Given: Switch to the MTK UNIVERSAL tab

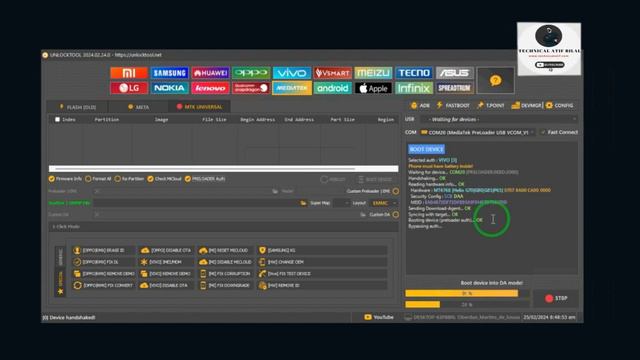Looking at the screenshot, I should click(200, 107).
